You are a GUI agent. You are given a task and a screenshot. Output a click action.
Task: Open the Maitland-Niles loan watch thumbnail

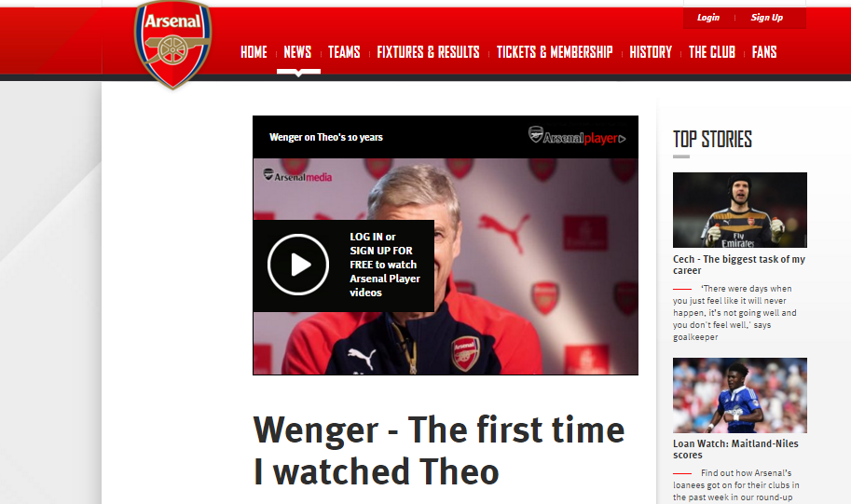point(740,395)
